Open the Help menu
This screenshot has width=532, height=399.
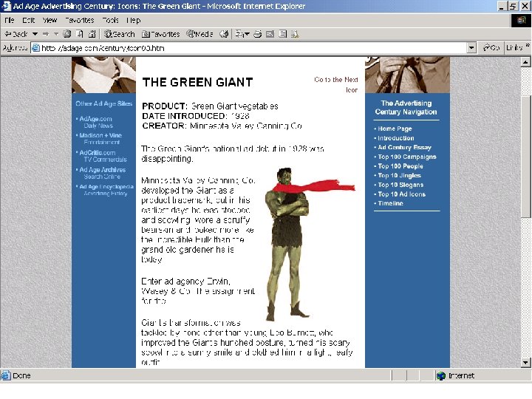133,21
